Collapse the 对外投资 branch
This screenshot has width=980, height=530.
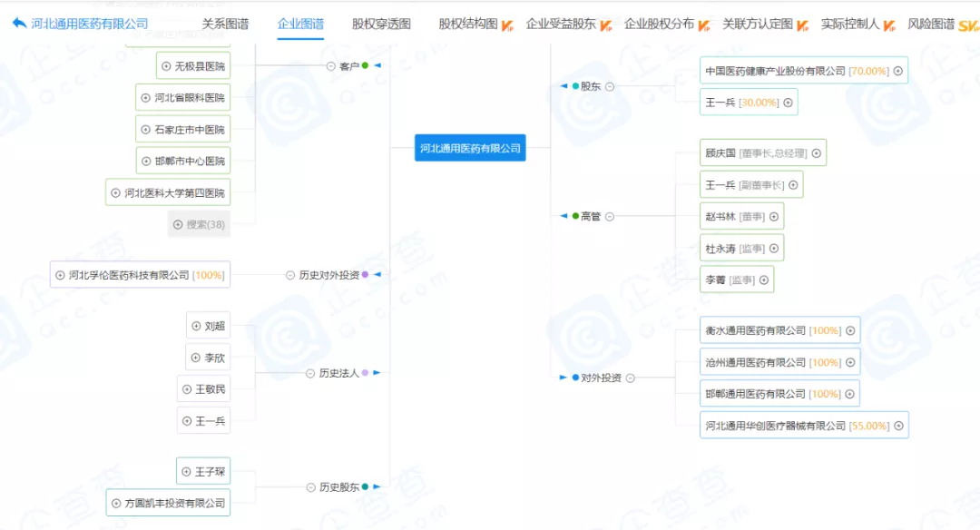pos(630,378)
